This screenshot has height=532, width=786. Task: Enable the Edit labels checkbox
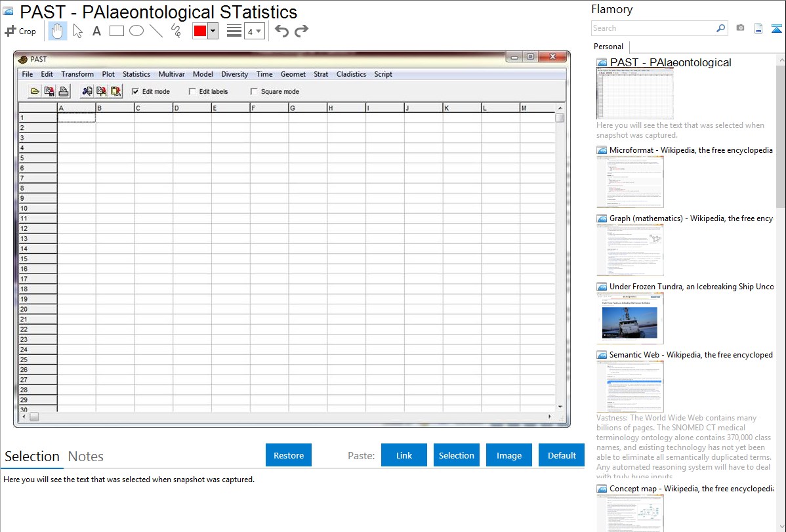coord(193,92)
